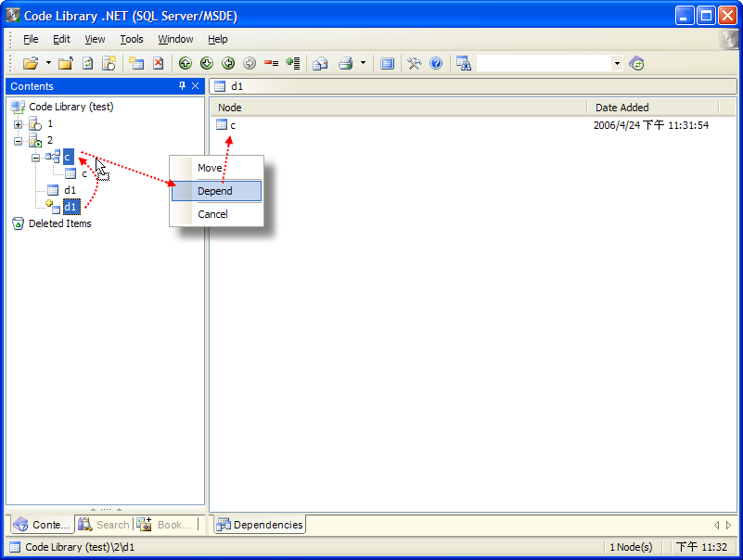Open options with the hammer-wrench icon
The image size is (743, 560).
414,63
